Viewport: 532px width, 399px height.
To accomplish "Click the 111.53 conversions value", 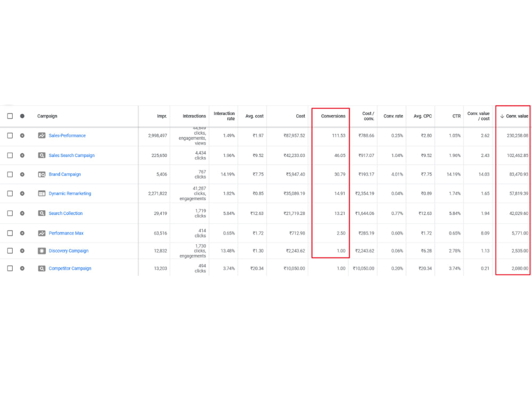I will click(x=338, y=135).
